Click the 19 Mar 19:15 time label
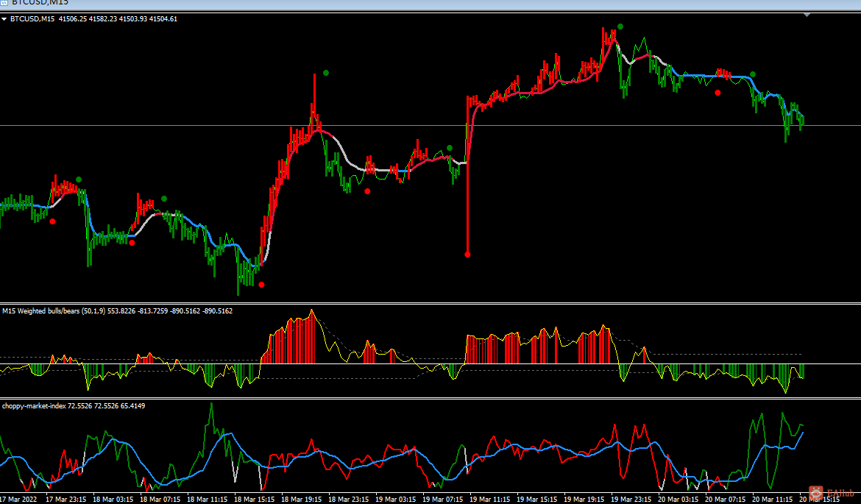This screenshot has width=861, height=504. (585, 499)
